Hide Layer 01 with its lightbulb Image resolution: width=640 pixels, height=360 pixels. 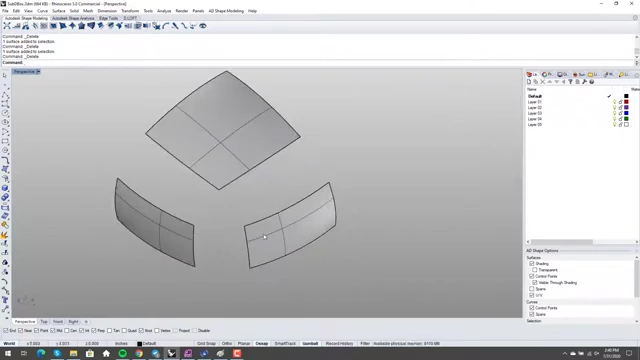click(x=614, y=102)
